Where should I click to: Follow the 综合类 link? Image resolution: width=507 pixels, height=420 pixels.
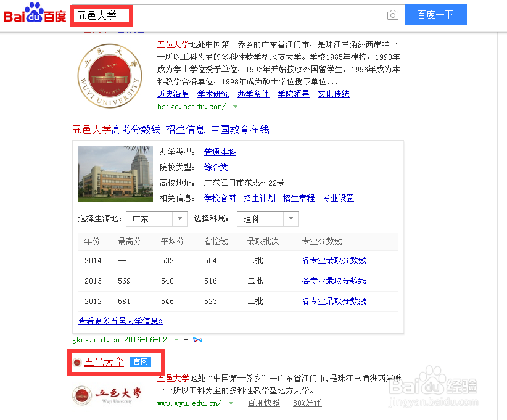(x=216, y=168)
